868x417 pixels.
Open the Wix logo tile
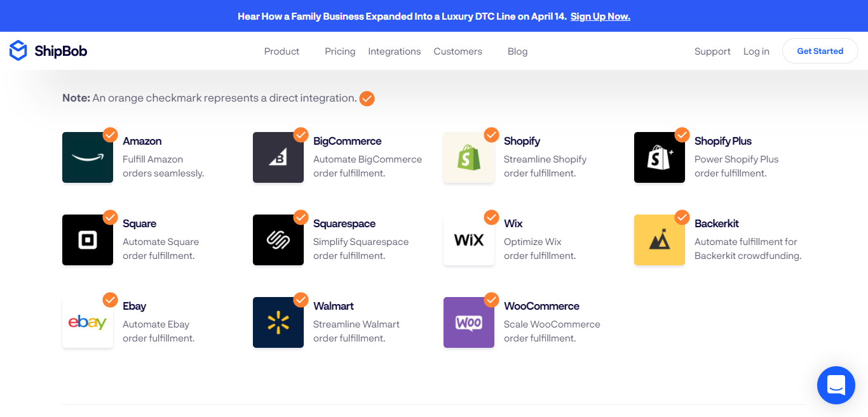469,240
